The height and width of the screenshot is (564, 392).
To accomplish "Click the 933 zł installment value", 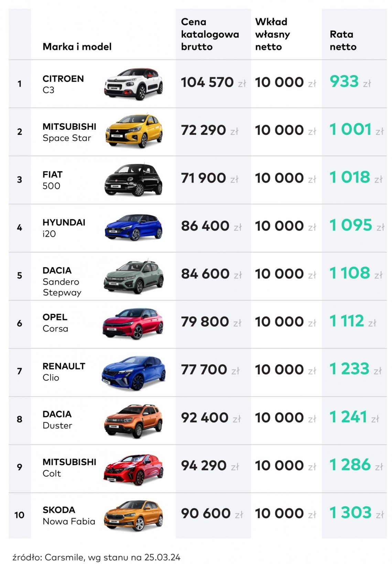I will click(350, 82).
